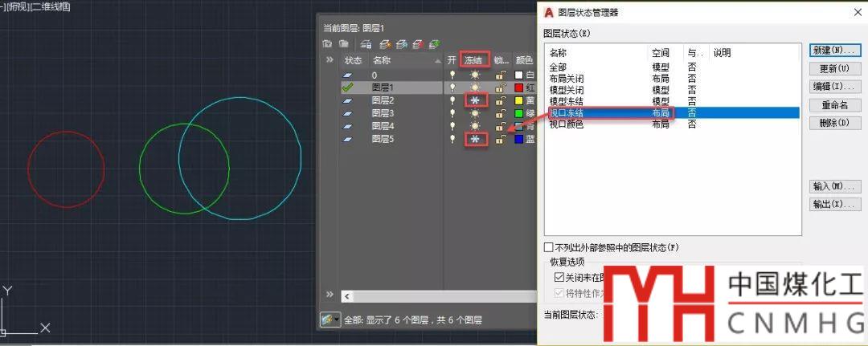Turn off 图层4 lightbulb
The image size is (868, 346).
point(452,126)
